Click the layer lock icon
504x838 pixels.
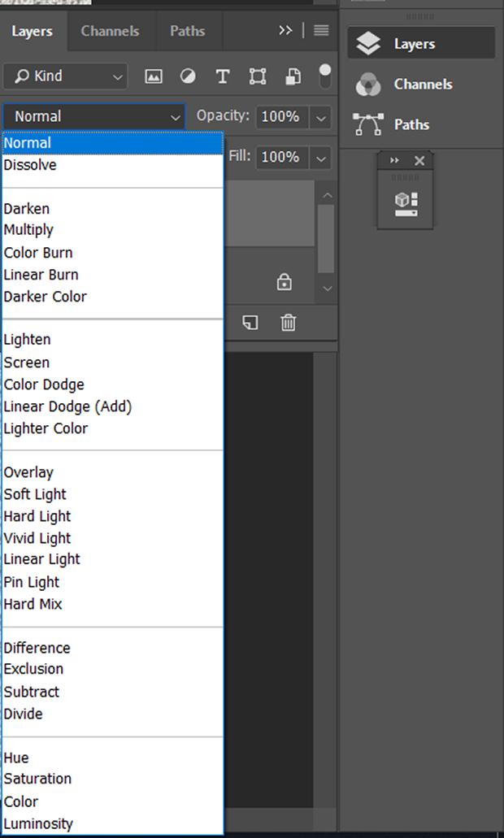[285, 282]
